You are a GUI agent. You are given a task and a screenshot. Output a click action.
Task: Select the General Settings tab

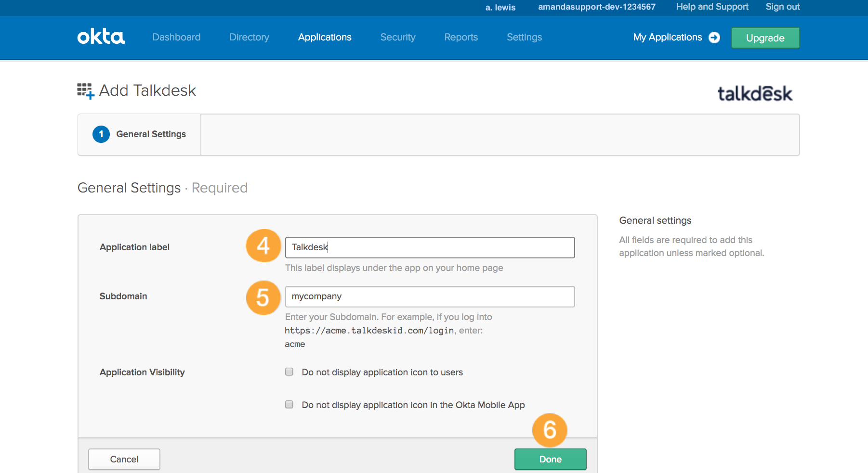139,134
